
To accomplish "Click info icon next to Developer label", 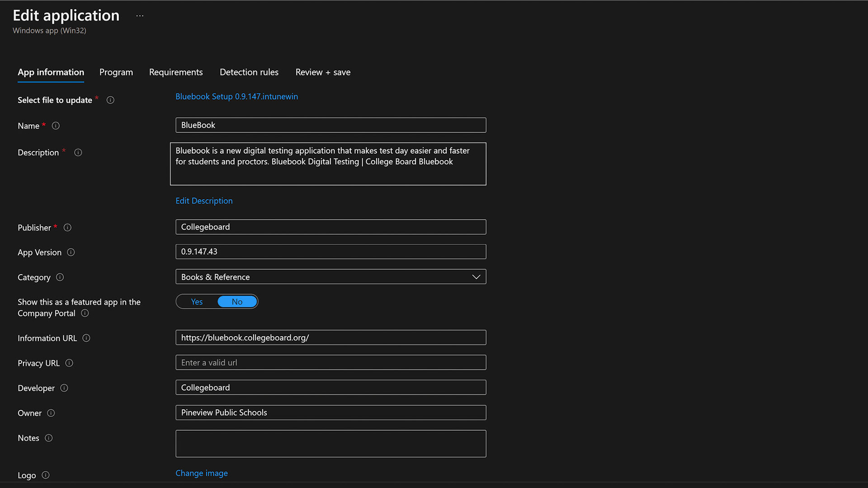I will (x=64, y=388).
